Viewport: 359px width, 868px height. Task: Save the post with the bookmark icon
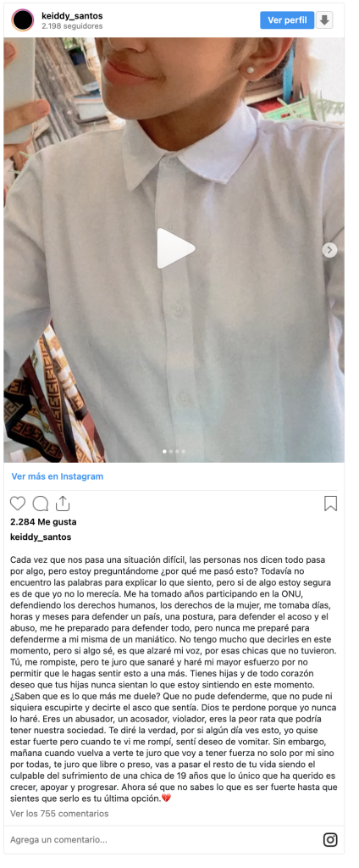pos(330,504)
